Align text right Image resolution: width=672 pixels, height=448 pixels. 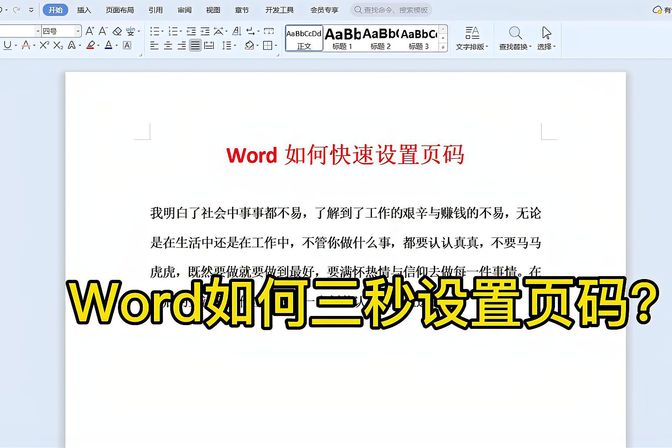click(182, 45)
